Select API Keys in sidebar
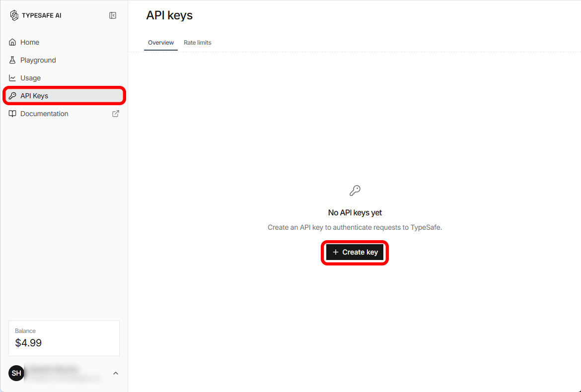The width and height of the screenshot is (581, 392). 64,96
